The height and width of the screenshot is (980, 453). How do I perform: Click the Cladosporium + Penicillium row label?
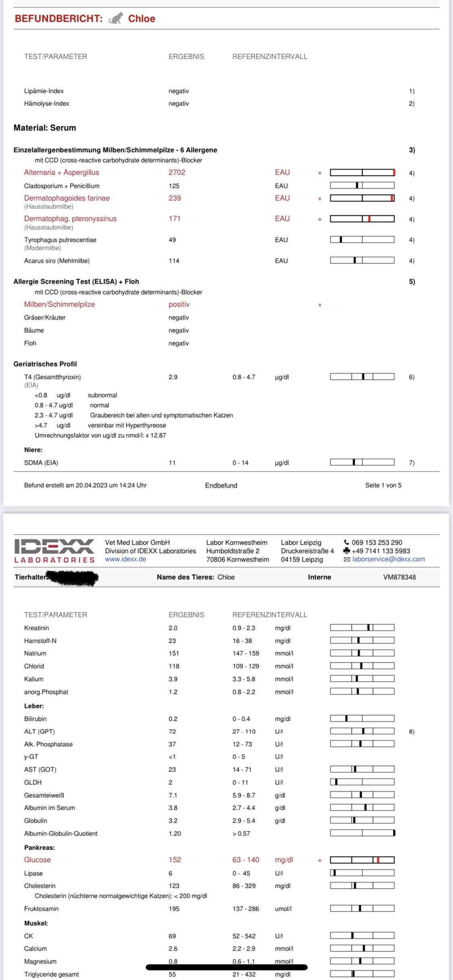[x=62, y=186]
